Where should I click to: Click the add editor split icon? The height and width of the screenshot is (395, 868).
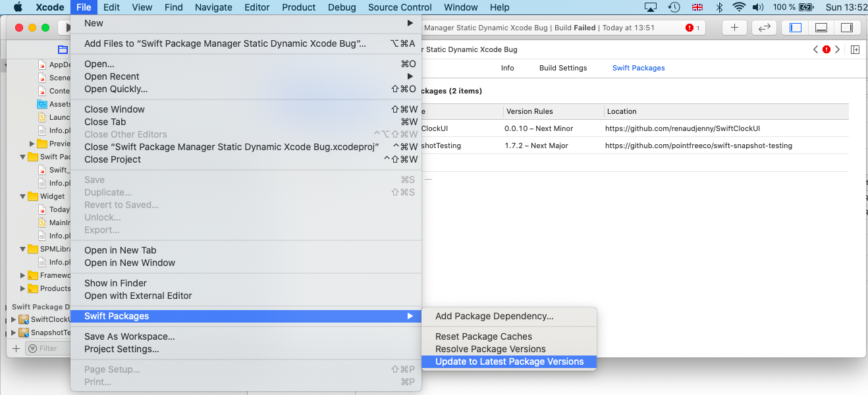[x=855, y=49]
